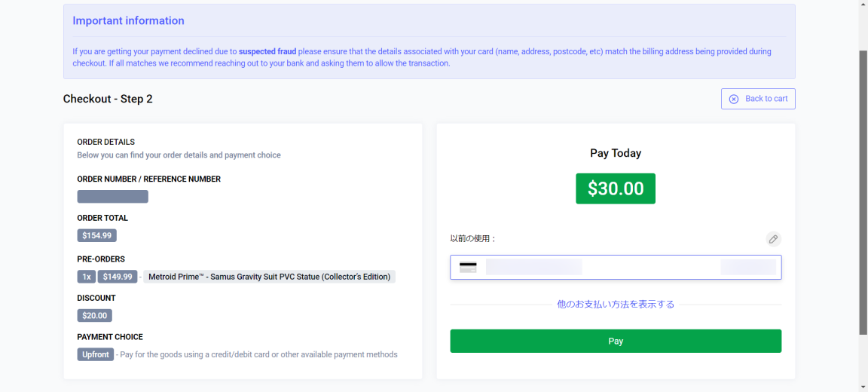Show other payment methods link
Image resolution: width=868 pixels, height=392 pixels.
pos(616,305)
